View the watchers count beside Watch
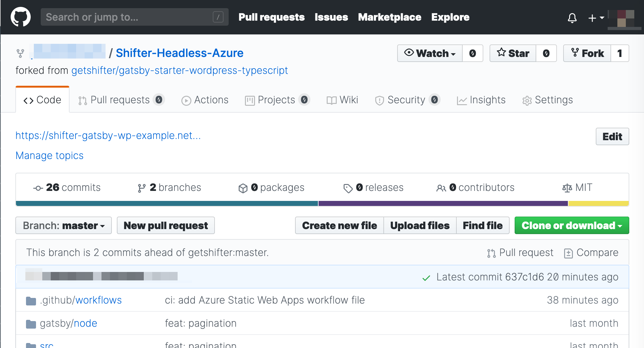Image resolution: width=644 pixels, height=348 pixels. 472,53
